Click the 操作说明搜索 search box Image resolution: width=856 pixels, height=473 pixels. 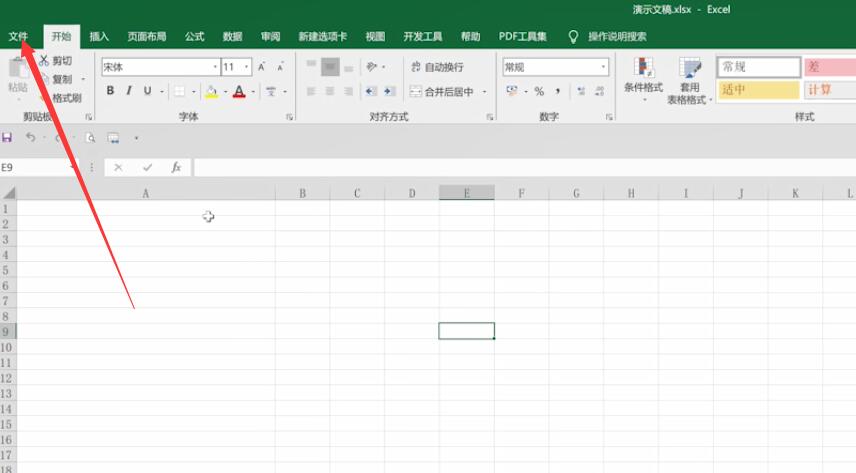(x=617, y=37)
